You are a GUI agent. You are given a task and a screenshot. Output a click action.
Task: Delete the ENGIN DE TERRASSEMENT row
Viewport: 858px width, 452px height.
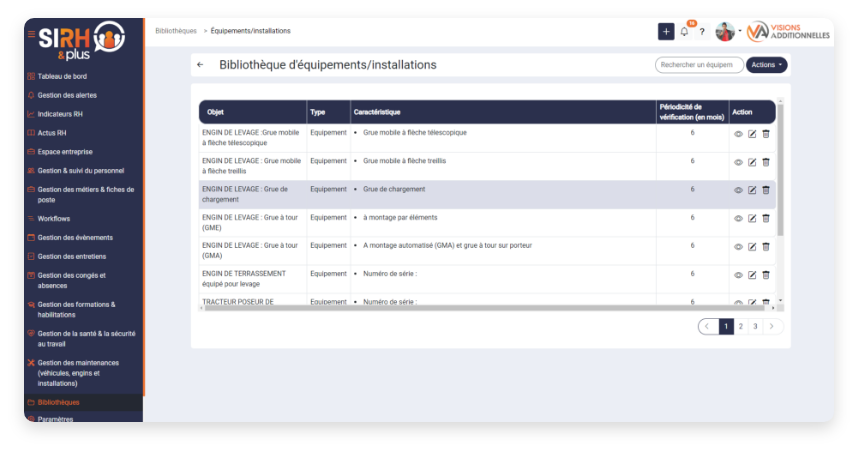click(766, 275)
